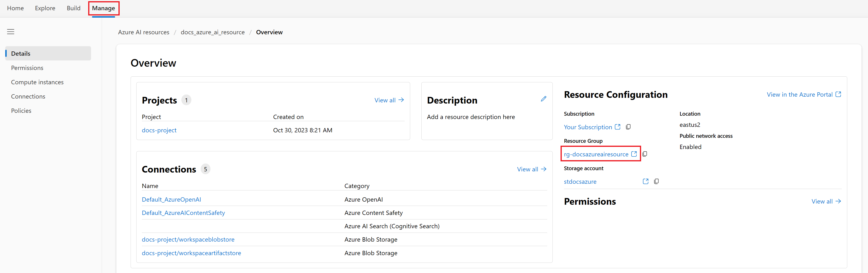Go to Azure AI resources breadcrumb
Image resolution: width=868 pixels, height=273 pixels.
pos(143,32)
